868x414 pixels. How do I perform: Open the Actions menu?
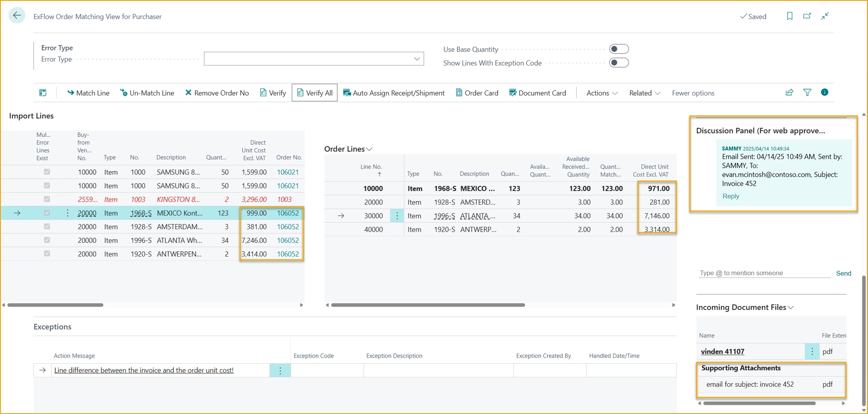[x=602, y=93]
